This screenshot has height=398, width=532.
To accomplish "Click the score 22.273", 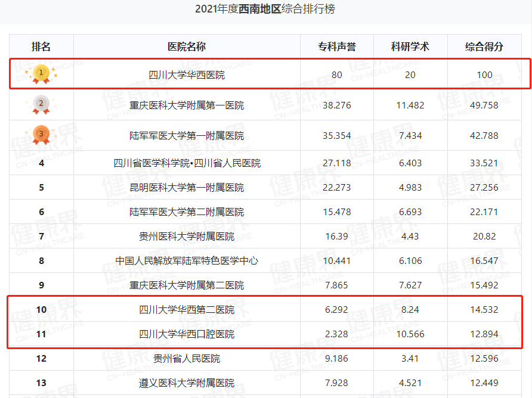I will (336, 188).
